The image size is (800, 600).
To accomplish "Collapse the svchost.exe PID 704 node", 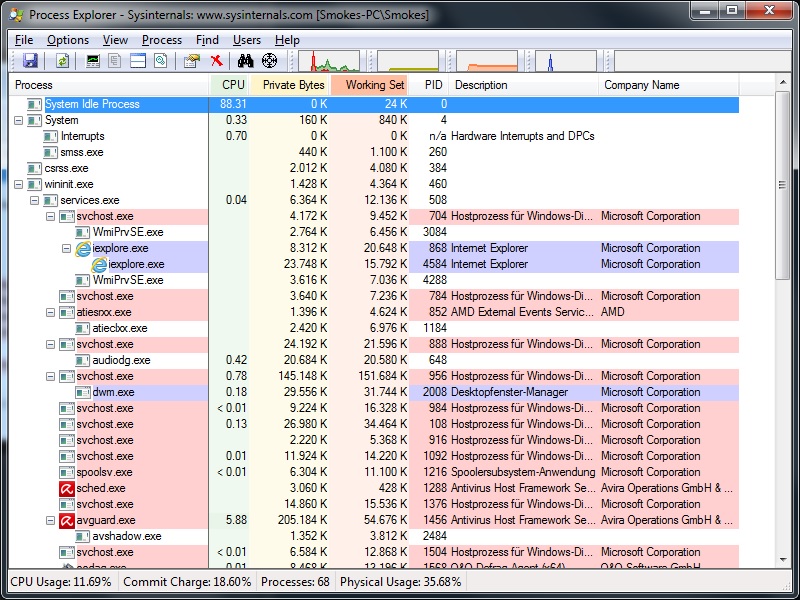I will pyautogui.click(x=51, y=216).
